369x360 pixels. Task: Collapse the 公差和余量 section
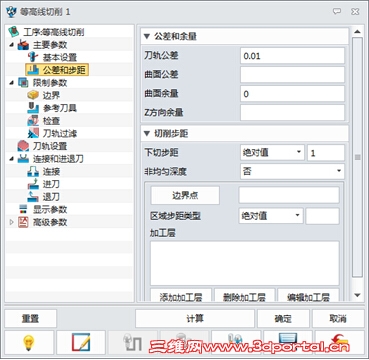(147, 36)
